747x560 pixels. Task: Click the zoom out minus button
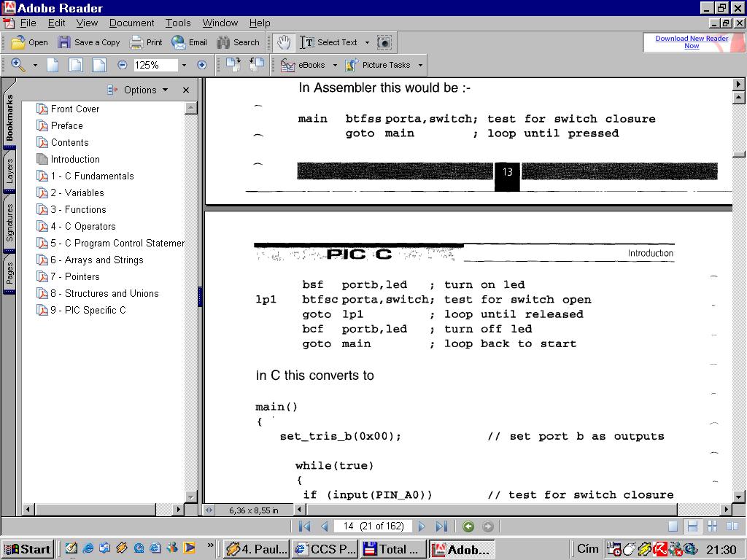122,65
